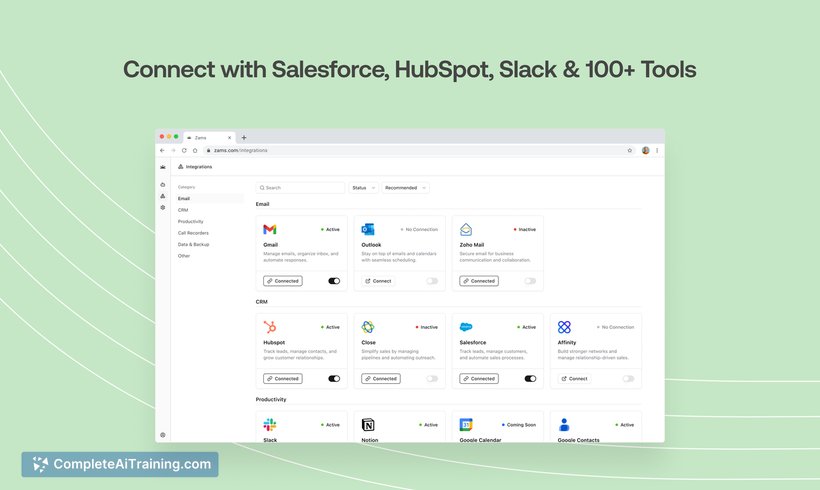Toggle the Affinity integration switch
The image size is (820, 490).
628,379
